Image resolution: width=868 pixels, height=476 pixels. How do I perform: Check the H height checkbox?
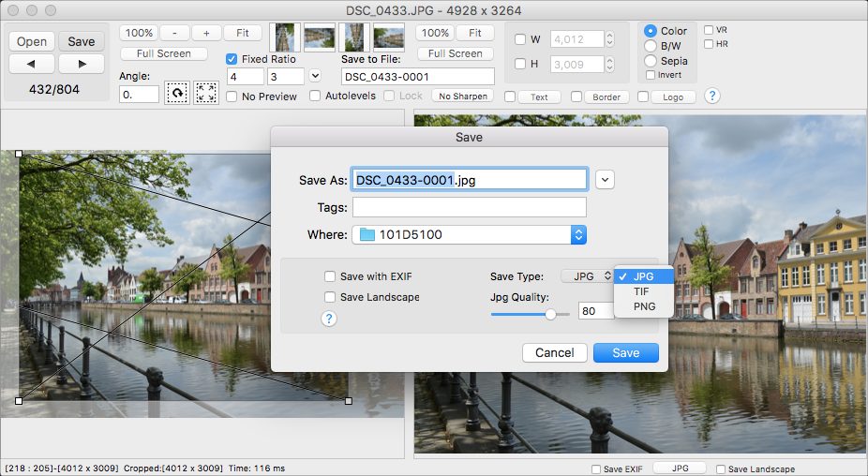click(520, 65)
